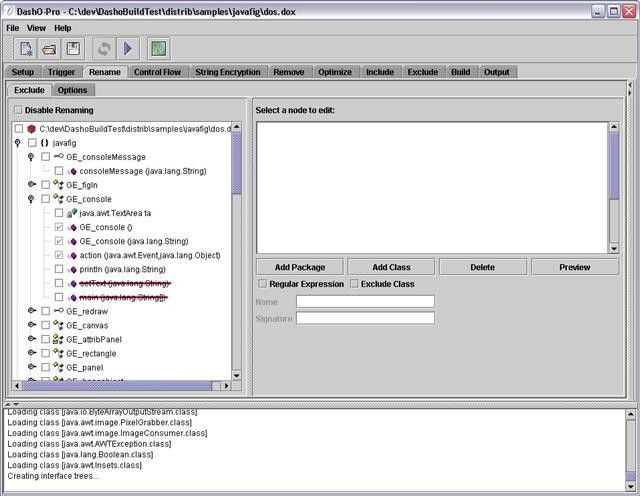The image size is (640, 496).
Task: Expand the GE_panel node
Action: (31, 367)
